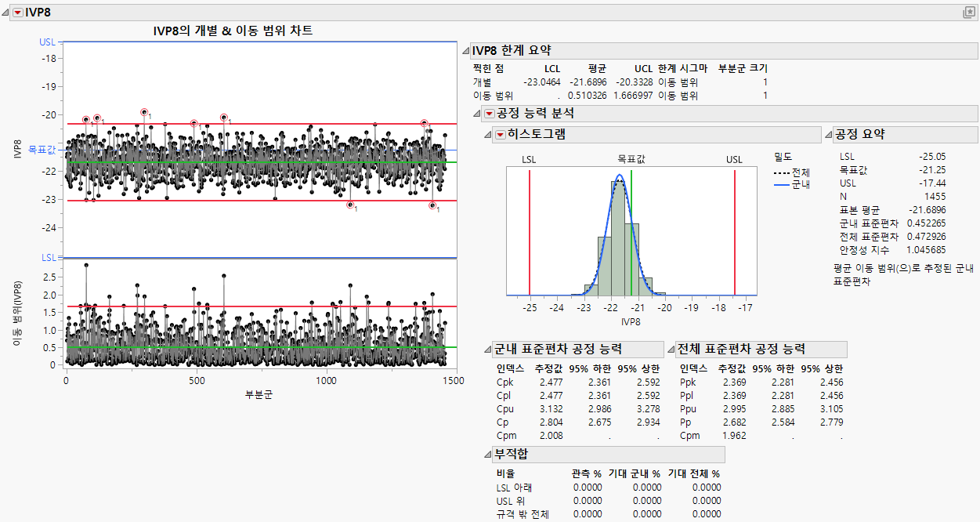This screenshot has height=522, width=980.
Task: Collapse the 부적합 panel
Action: pos(487,455)
